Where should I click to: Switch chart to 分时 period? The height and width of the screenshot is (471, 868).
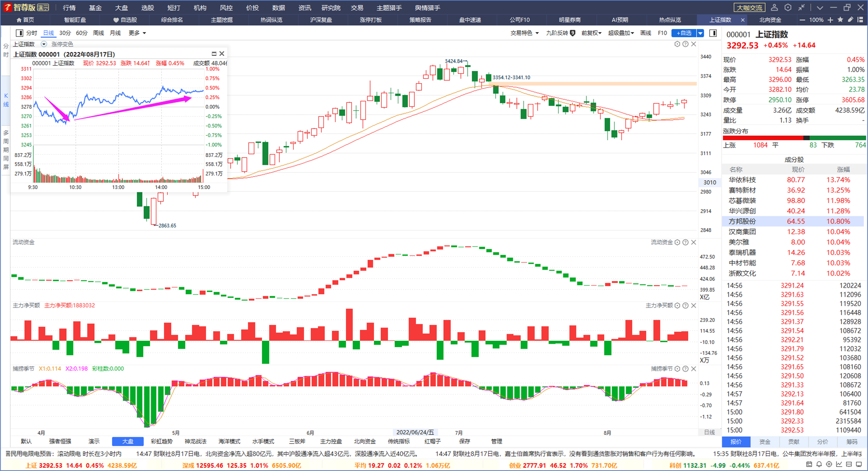coord(31,33)
